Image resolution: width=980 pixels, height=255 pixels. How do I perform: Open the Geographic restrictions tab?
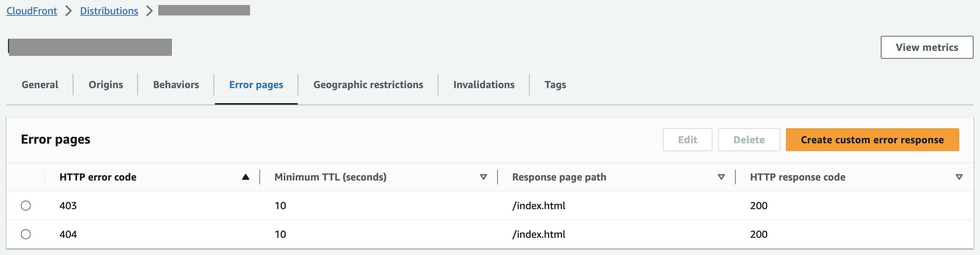tap(368, 85)
